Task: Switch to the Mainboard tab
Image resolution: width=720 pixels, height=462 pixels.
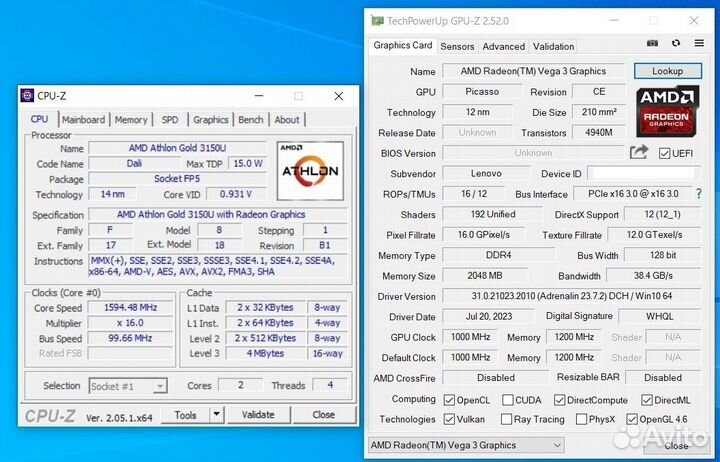Action: [x=84, y=119]
